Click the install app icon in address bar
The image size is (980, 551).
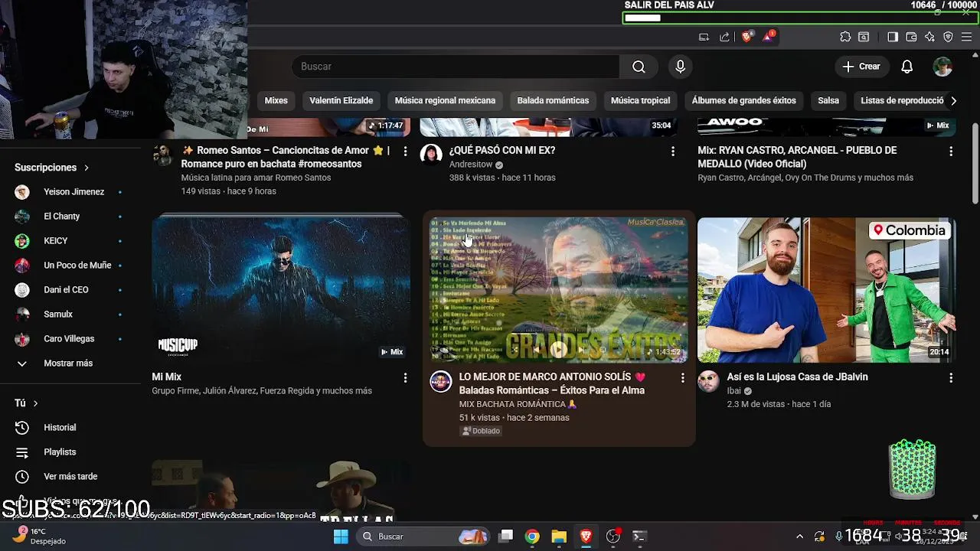click(x=704, y=37)
